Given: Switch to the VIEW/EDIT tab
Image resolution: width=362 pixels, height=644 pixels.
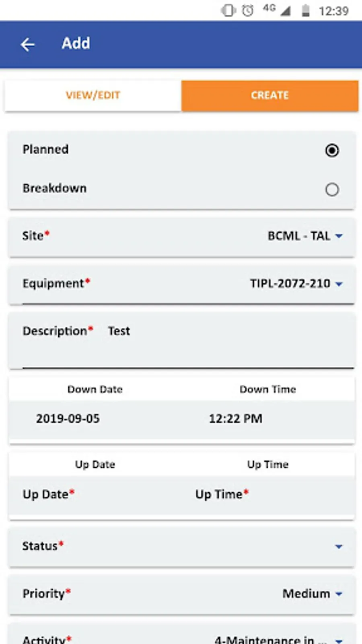Looking at the screenshot, I should point(93,95).
